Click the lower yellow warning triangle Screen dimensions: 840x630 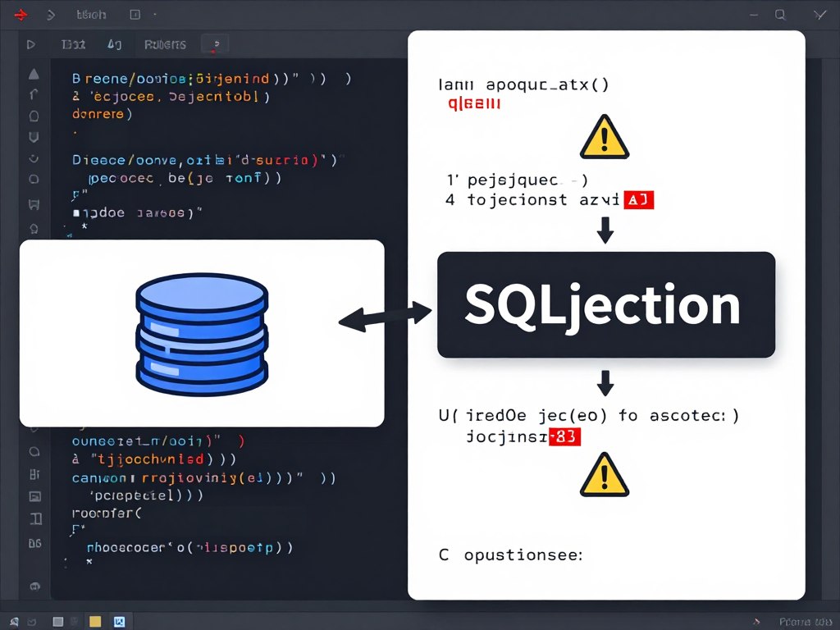pos(605,475)
